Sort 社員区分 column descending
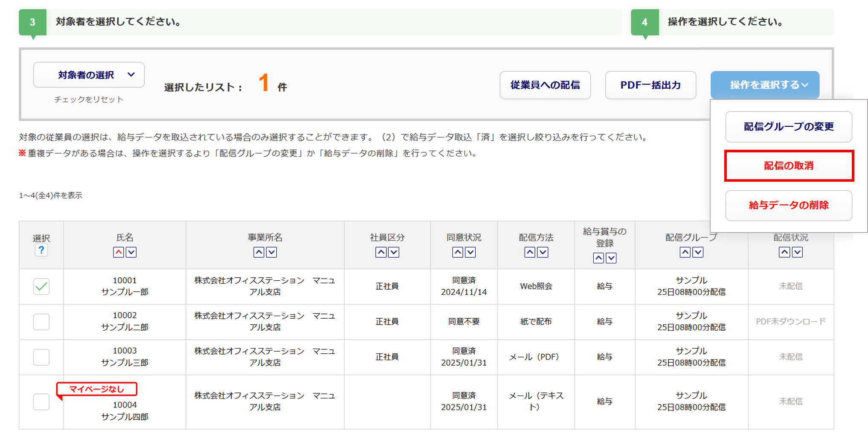The height and width of the screenshot is (442, 868). [x=394, y=252]
